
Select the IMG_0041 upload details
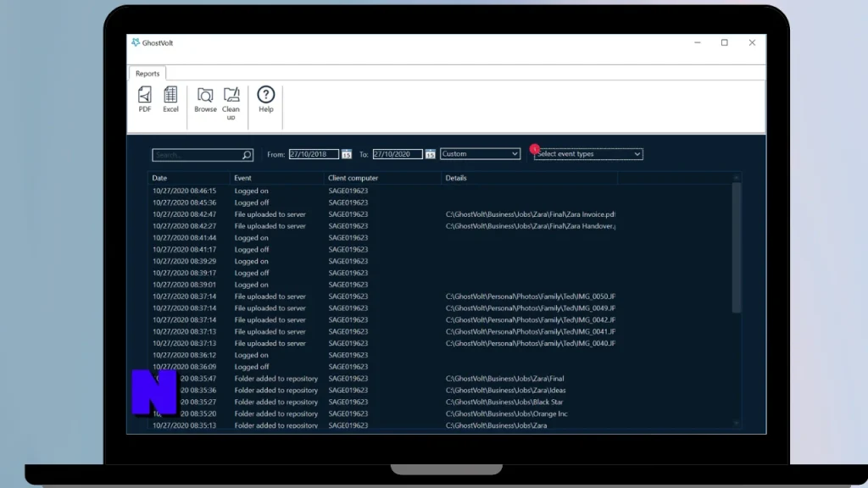531,331
